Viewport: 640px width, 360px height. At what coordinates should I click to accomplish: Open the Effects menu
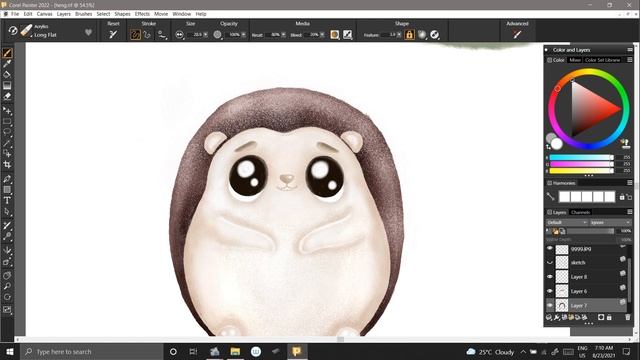click(142, 14)
